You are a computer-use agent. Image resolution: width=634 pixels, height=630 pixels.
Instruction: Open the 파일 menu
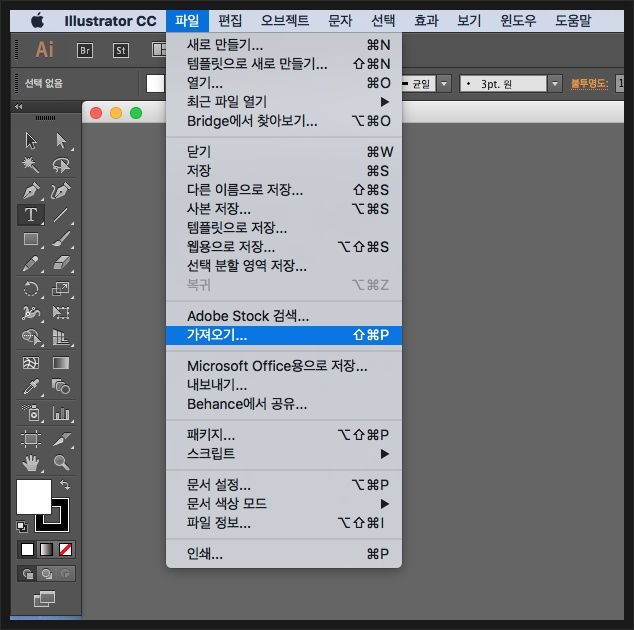click(187, 21)
